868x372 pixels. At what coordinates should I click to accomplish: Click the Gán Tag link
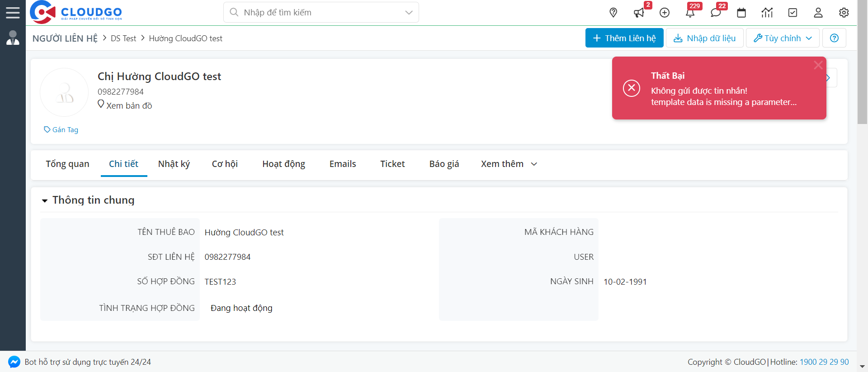(x=61, y=130)
